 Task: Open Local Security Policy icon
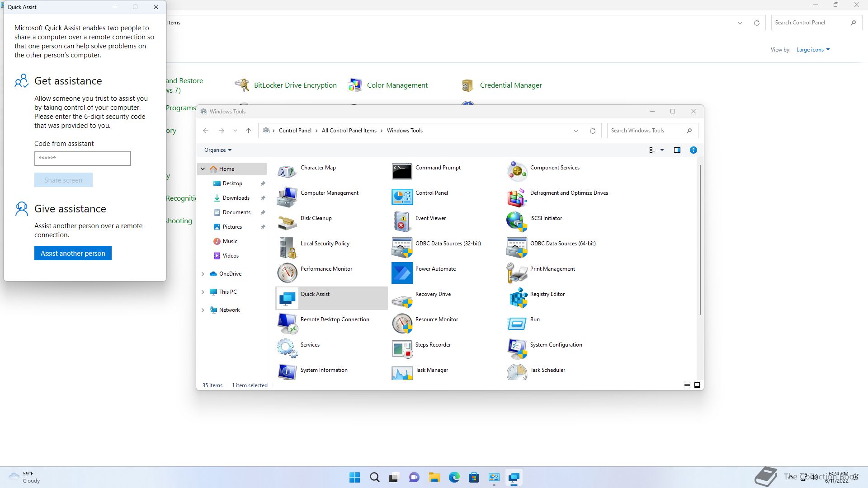(287, 248)
